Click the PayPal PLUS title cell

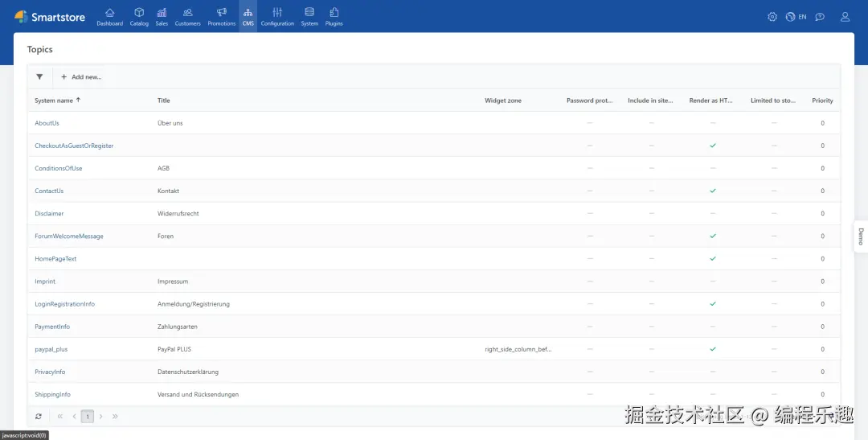point(174,349)
